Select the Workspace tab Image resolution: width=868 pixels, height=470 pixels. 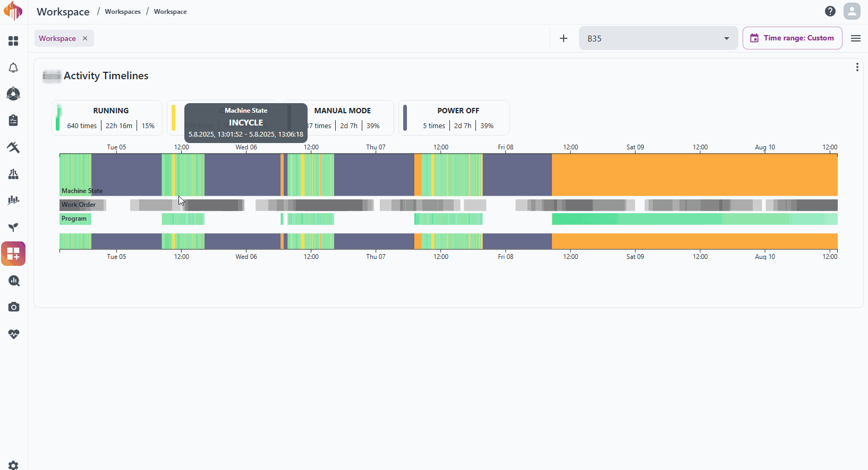tap(57, 38)
